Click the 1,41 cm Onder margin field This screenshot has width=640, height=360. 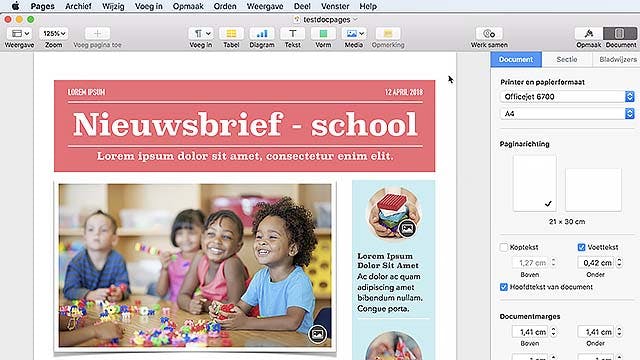(596, 332)
